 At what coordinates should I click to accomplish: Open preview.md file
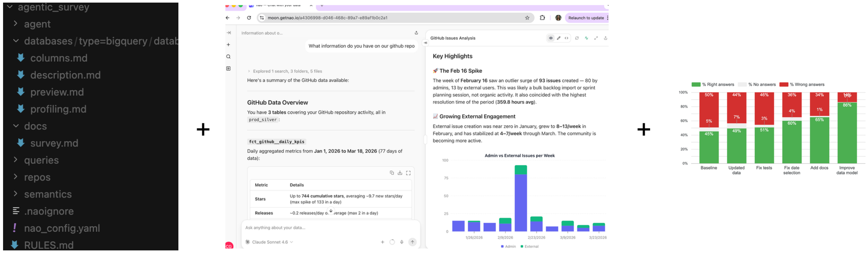click(x=50, y=92)
